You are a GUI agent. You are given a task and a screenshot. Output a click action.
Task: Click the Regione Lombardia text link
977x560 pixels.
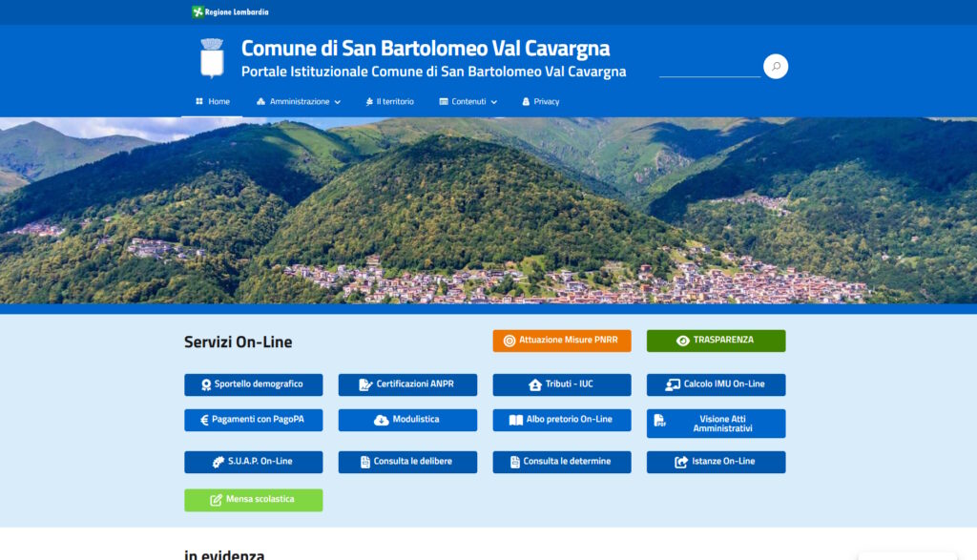[x=237, y=11]
